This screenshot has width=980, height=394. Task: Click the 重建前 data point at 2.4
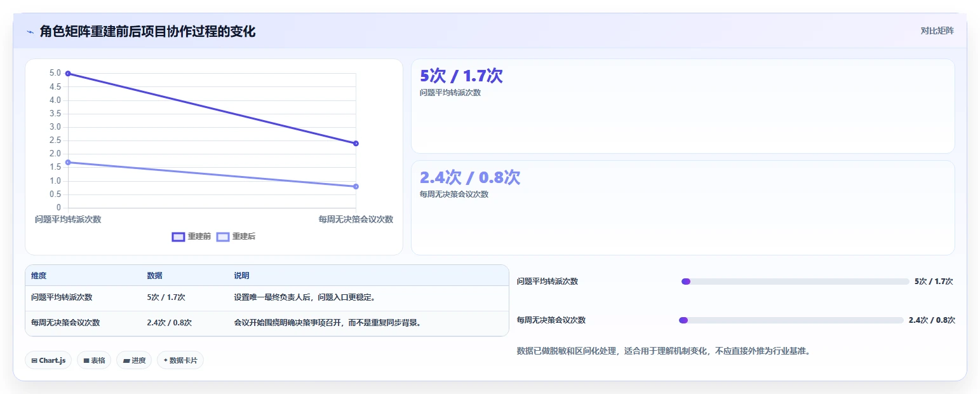356,144
